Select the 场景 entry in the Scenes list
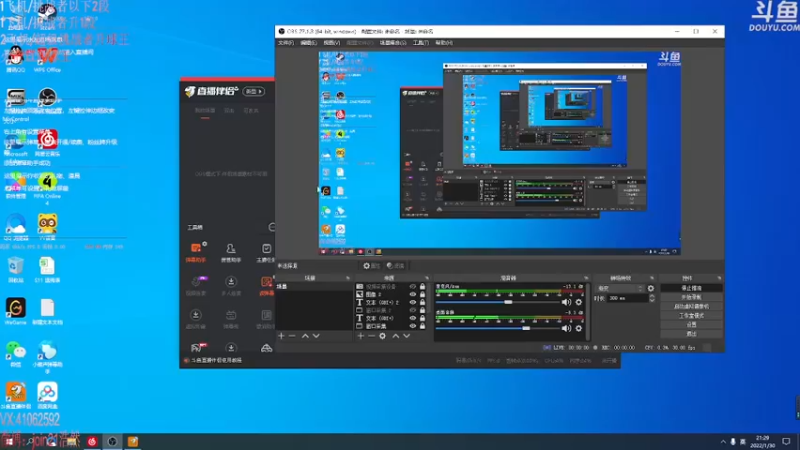800x450 pixels. click(314, 287)
